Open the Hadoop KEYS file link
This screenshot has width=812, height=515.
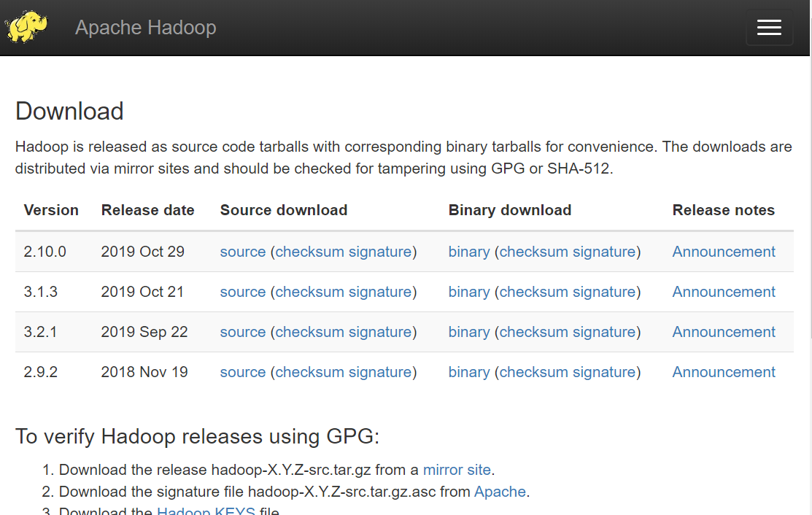click(206, 511)
